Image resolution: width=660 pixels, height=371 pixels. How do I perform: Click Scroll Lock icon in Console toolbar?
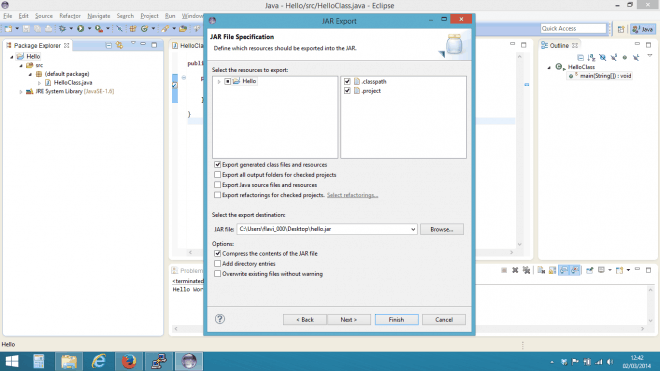(x=552, y=270)
